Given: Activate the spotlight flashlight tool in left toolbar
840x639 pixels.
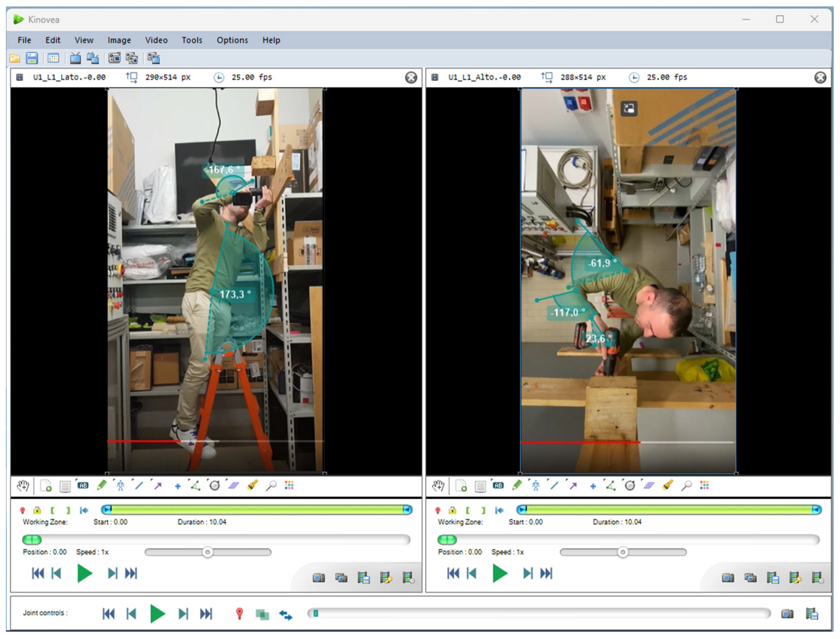Looking at the screenshot, I should point(252,486).
